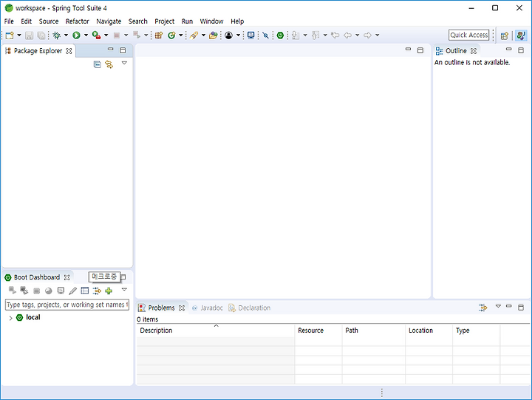Click the Debug bug icon
Screen dimensions: 532x400
56,35
